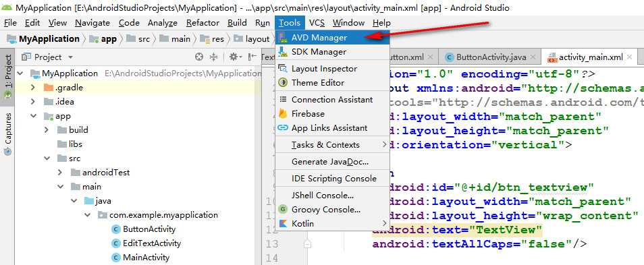The width and height of the screenshot is (644, 265).
Task: Click res breadcrumb in navigation bar
Action: point(212,39)
